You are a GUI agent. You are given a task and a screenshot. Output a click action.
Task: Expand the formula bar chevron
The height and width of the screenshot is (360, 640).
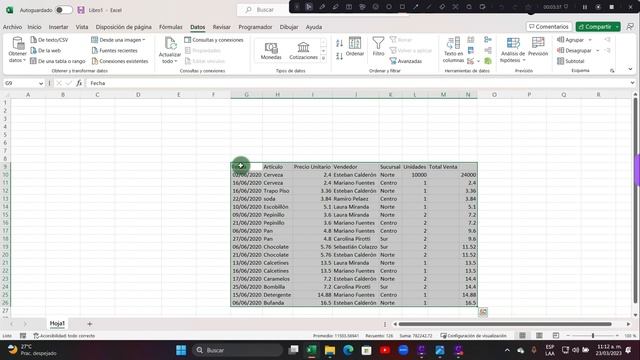[x=632, y=83]
